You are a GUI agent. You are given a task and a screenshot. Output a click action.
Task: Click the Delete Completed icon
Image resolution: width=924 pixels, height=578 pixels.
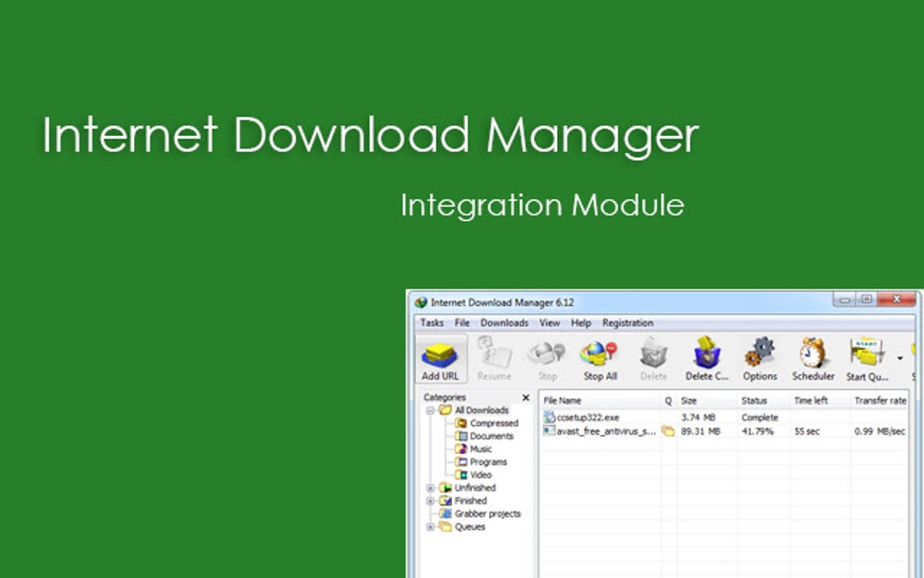pos(707,356)
